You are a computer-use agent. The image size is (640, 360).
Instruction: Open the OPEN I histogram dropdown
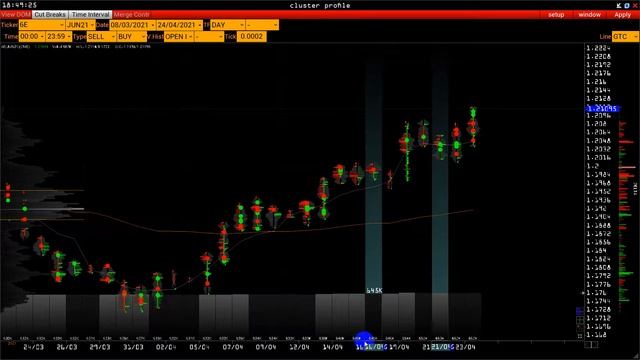179,36
